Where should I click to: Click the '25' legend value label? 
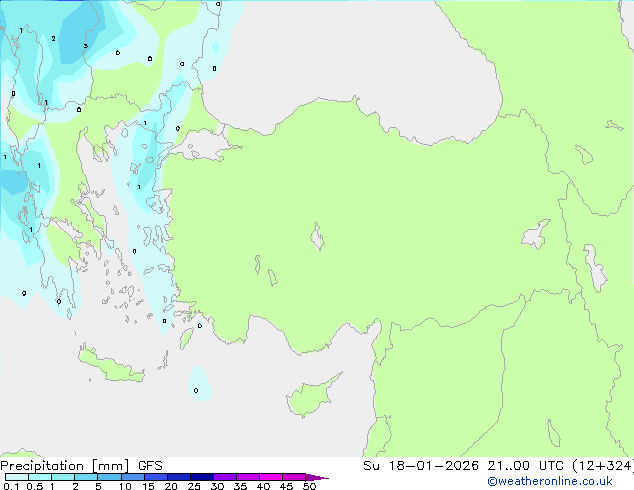pyautogui.click(x=194, y=486)
